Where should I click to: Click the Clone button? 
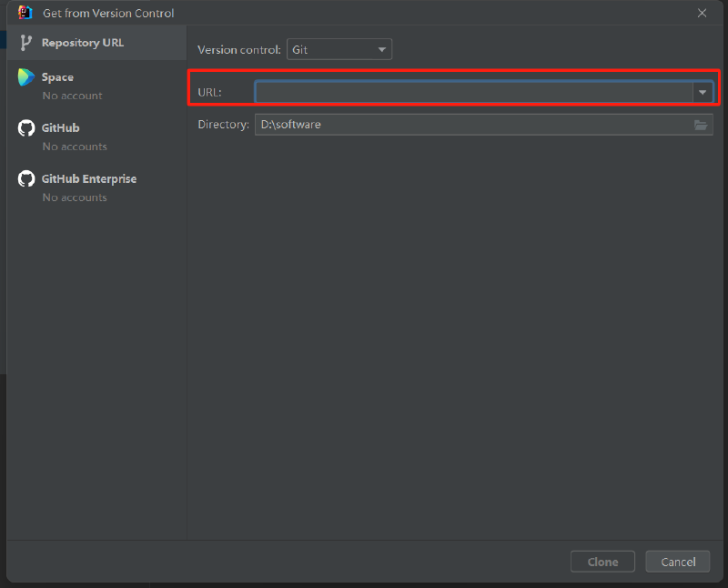(602, 562)
